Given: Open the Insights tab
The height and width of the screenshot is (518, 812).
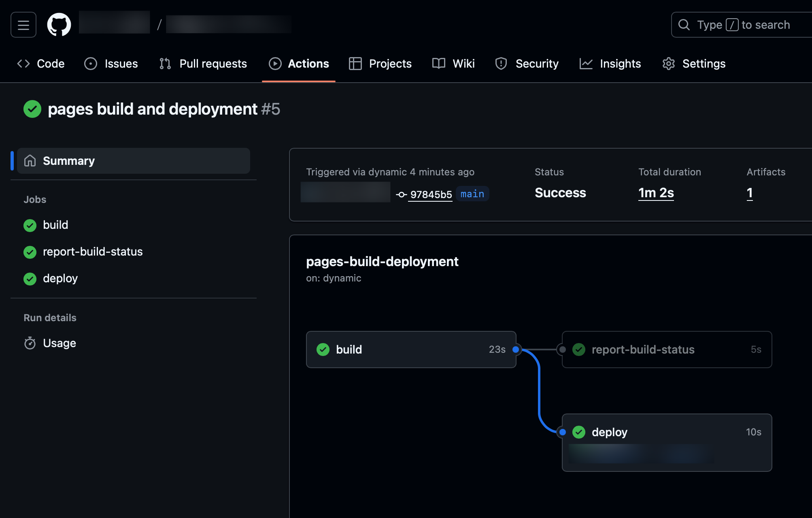Looking at the screenshot, I should click(610, 64).
